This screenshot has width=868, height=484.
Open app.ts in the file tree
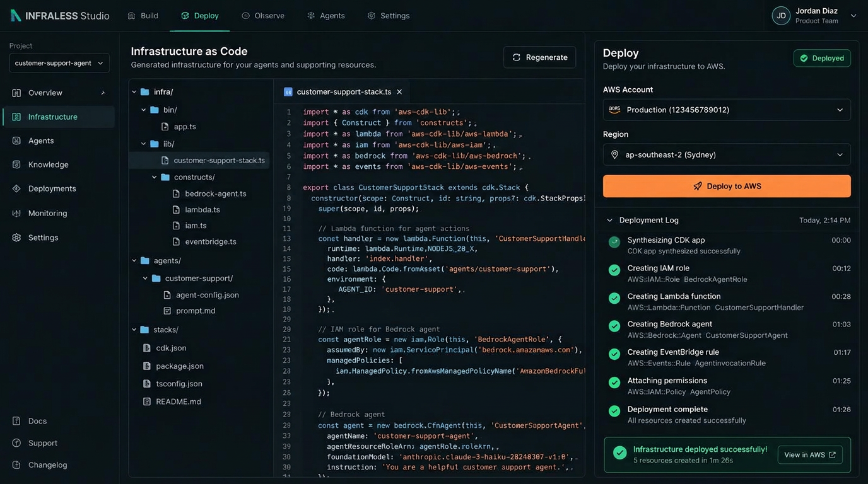185,127
